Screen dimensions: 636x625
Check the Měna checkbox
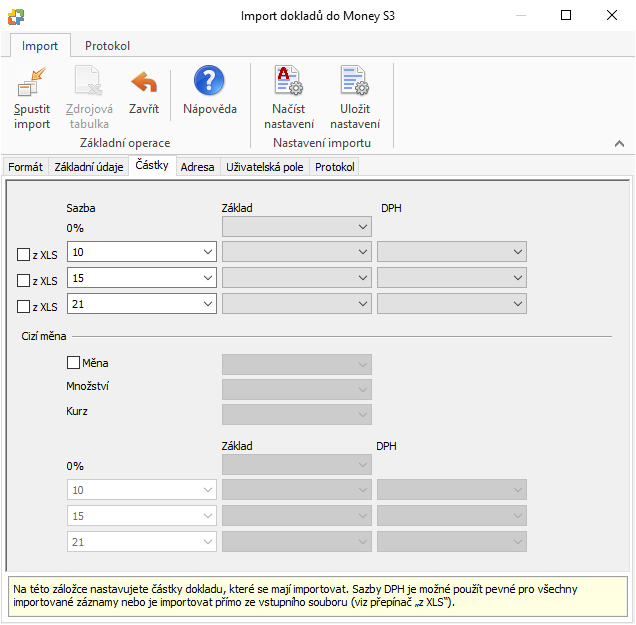(73, 362)
